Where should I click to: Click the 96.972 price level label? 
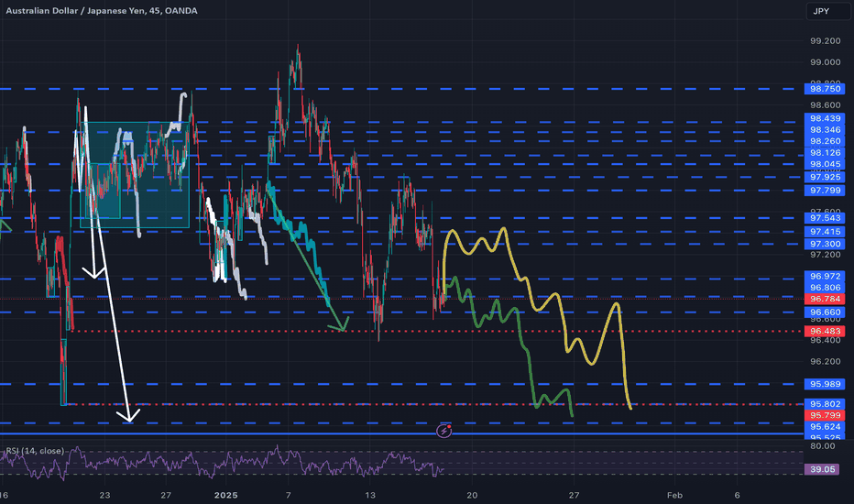point(825,276)
